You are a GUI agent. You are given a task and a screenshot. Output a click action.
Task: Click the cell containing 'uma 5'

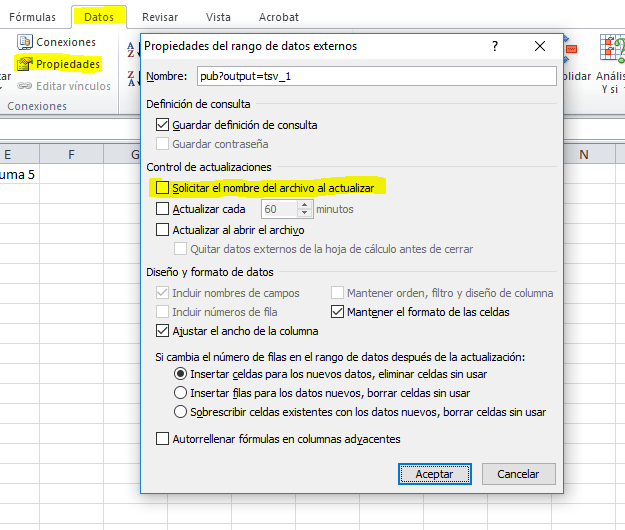coord(19,174)
